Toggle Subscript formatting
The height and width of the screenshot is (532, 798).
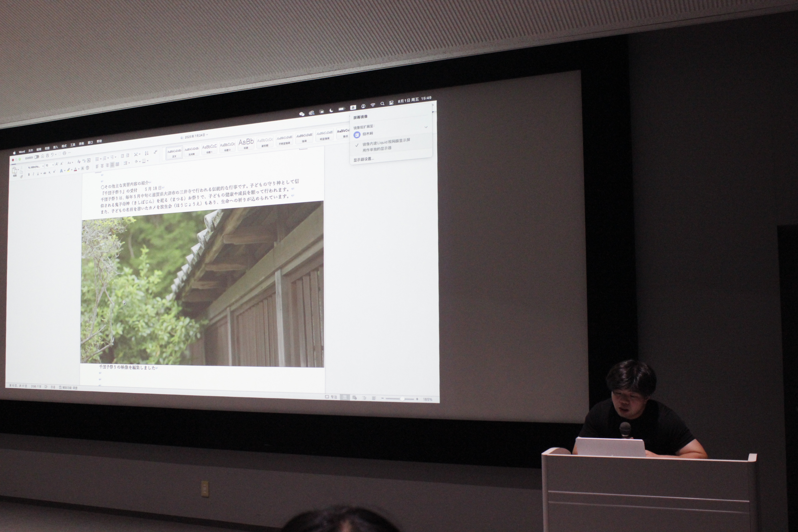point(50,173)
